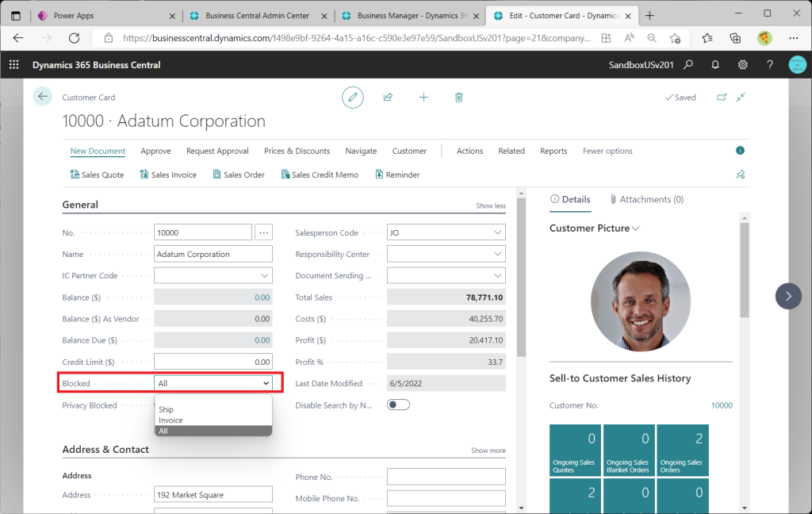The height and width of the screenshot is (514, 812).
Task: Click the back arrow on Customer Card
Action: point(43,97)
